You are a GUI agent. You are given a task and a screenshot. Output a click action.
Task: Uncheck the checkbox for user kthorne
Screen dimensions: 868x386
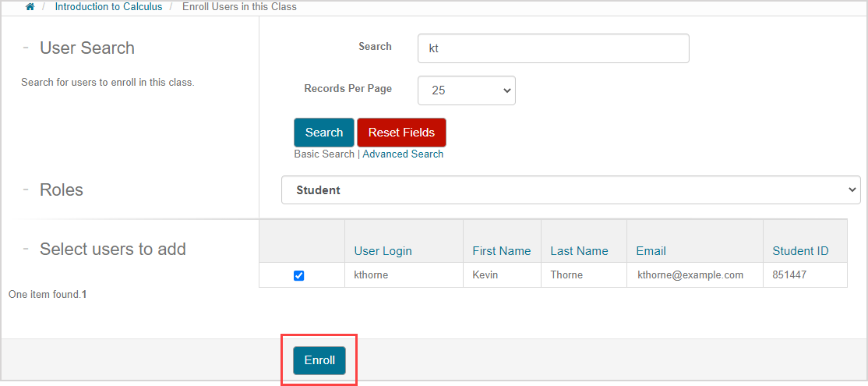click(299, 275)
